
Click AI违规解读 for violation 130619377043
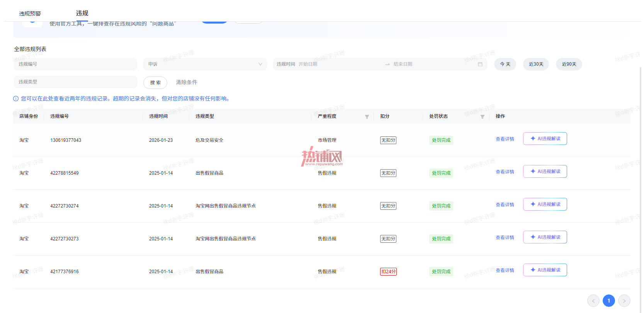[545, 139]
